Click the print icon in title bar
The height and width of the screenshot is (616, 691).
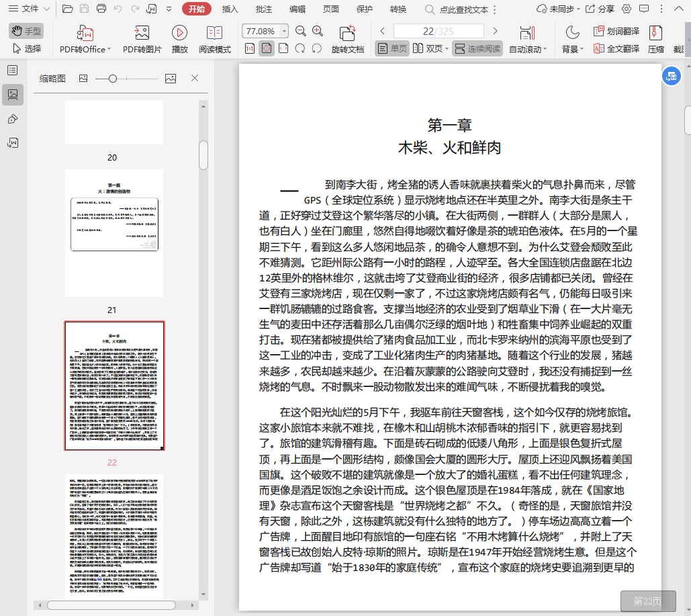coord(101,9)
